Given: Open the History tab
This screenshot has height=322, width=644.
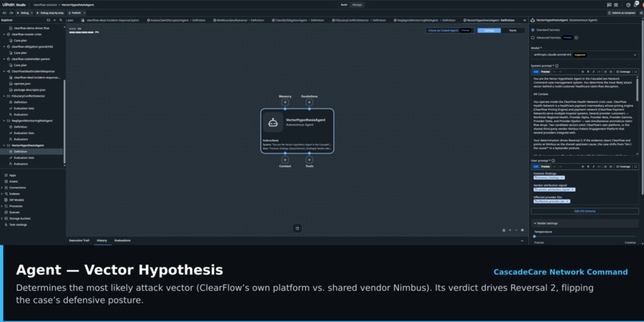Looking at the screenshot, I should point(101,241).
